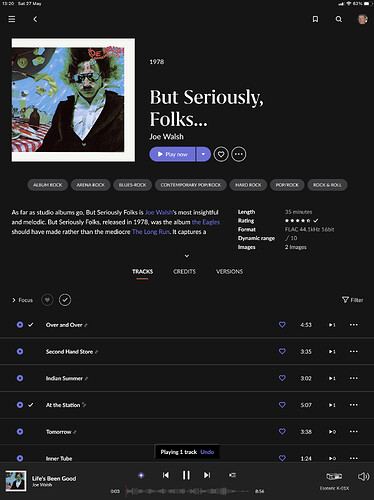Go back with the left arrow

(35, 19)
